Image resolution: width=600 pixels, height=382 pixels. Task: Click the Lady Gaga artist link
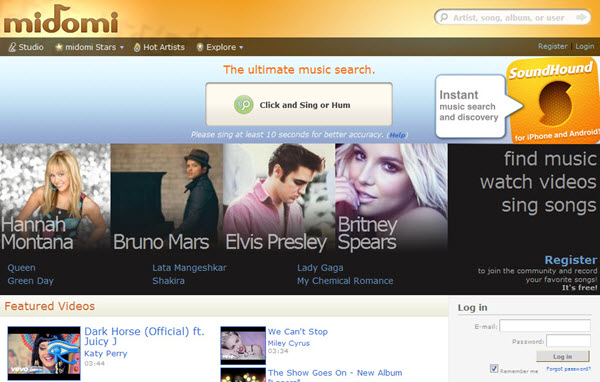[x=320, y=268]
